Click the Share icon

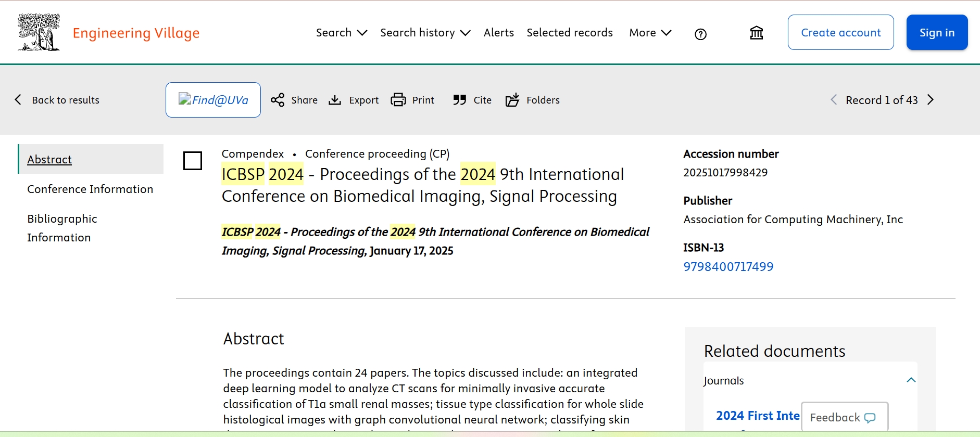(278, 100)
